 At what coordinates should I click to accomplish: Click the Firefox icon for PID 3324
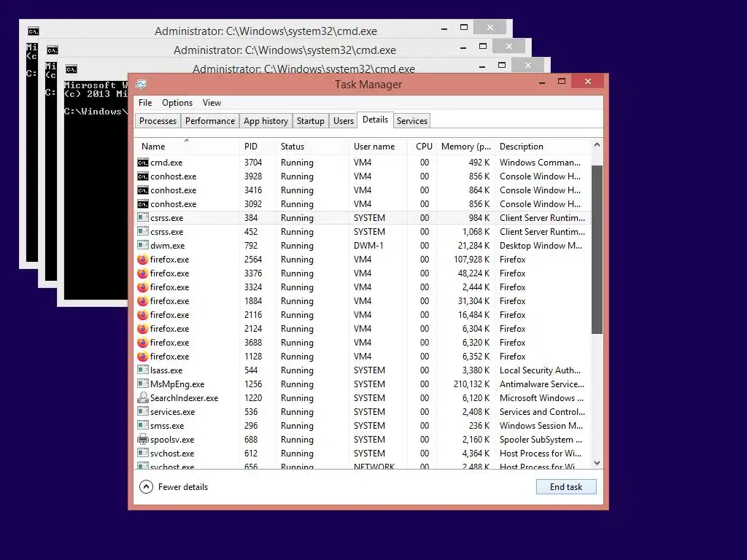[142, 287]
